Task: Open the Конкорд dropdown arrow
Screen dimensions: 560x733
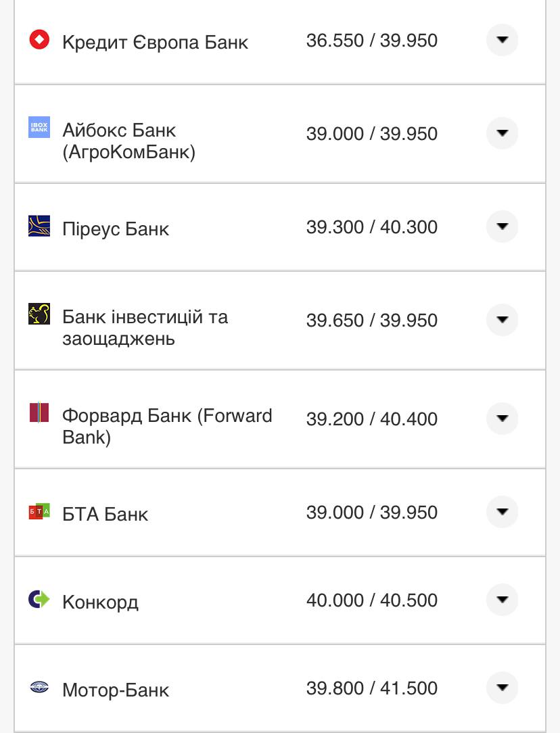Action: click(501, 600)
